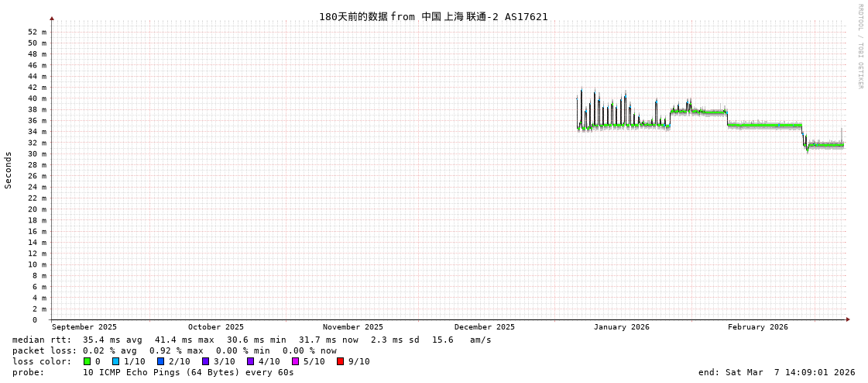Select the red 9/10 loss swatch
The image size is (868, 383).
(x=340, y=361)
